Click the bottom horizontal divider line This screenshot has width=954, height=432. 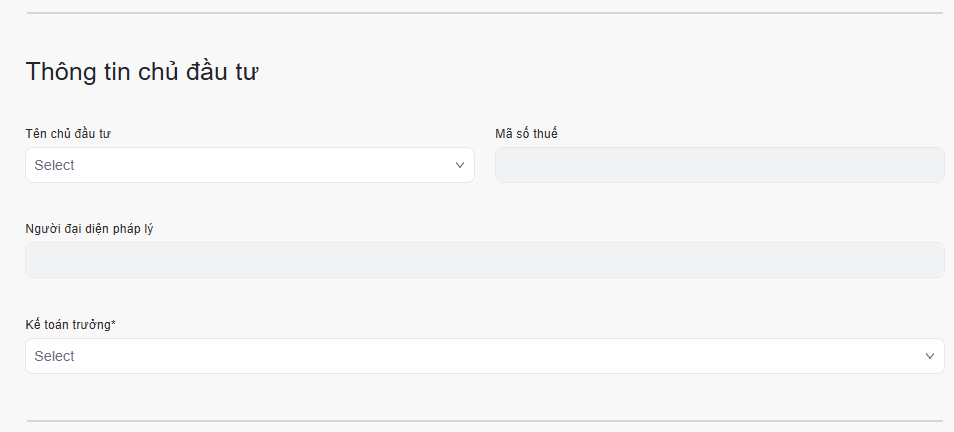point(484,421)
